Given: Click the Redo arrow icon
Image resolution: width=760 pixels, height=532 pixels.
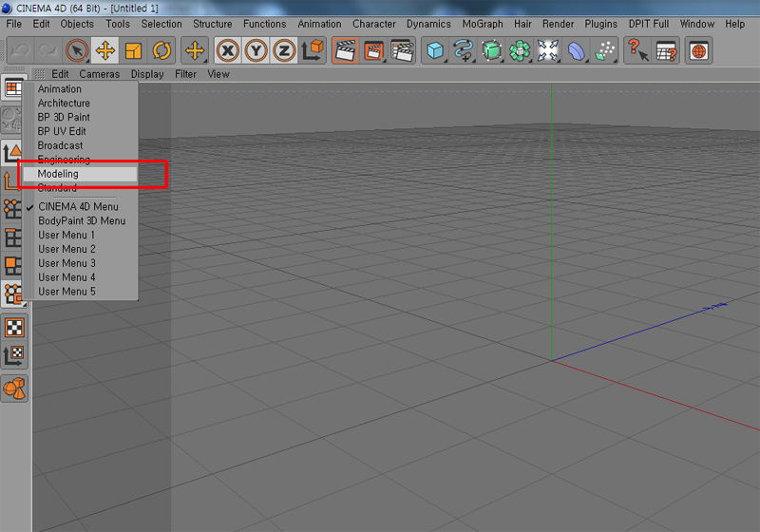Looking at the screenshot, I should tap(47, 50).
